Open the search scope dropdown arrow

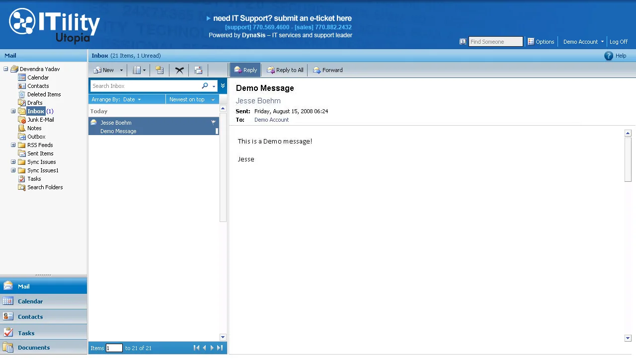coord(214,86)
